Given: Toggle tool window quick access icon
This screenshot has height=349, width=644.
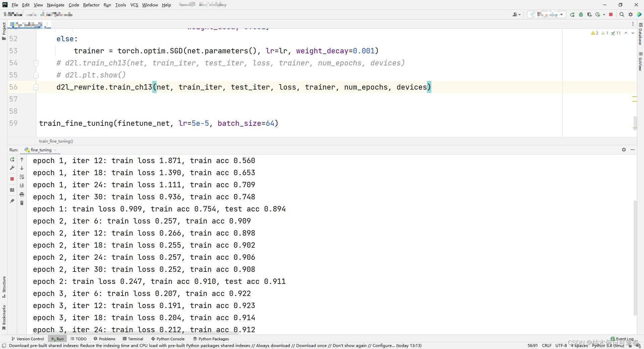Looking at the screenshot, I should point(4,346).
